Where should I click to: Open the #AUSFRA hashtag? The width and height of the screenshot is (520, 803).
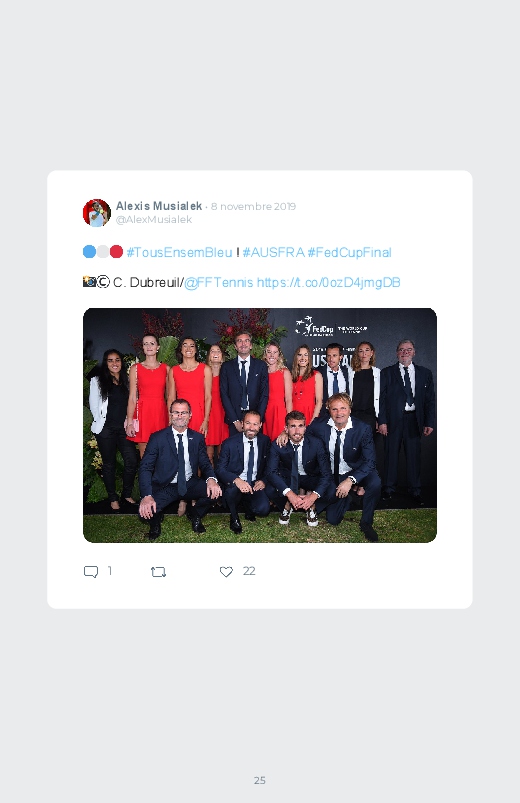click(274, 252)
